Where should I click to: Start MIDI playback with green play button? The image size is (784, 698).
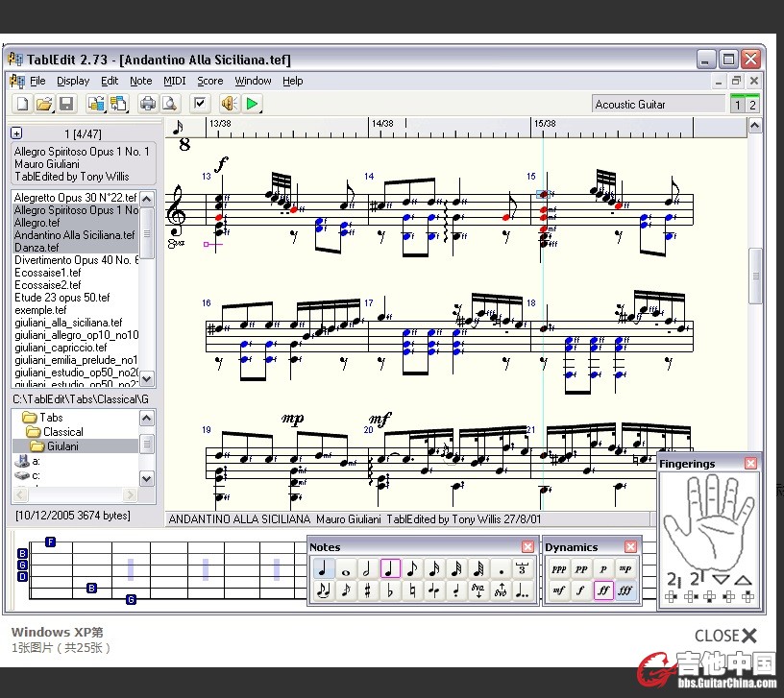pyautogui.click(x=252, y=104)
